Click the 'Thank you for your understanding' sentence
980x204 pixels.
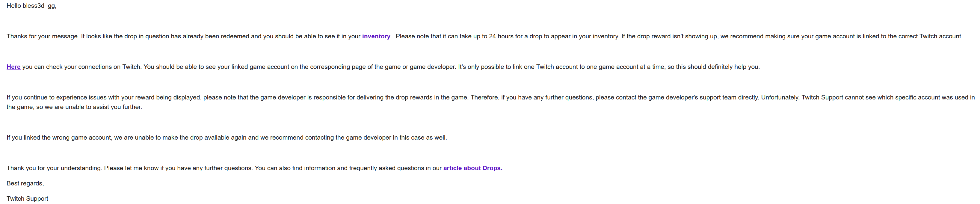(x=54, y=168)
